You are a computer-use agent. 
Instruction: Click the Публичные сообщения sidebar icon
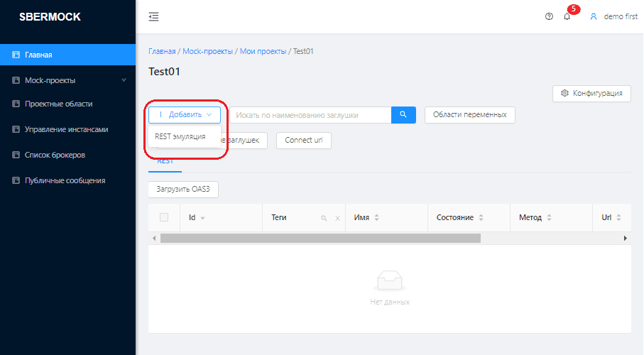16,180
